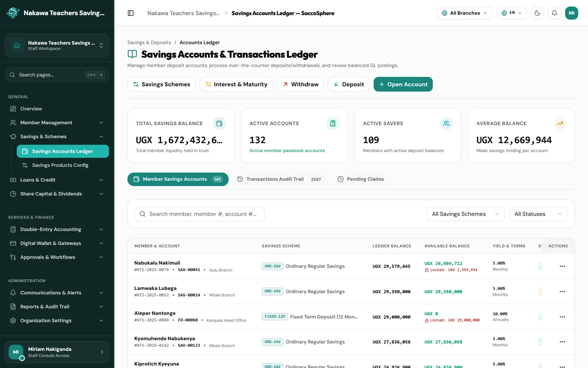
Task: Open Savings Schemes button
Action: 161,84
